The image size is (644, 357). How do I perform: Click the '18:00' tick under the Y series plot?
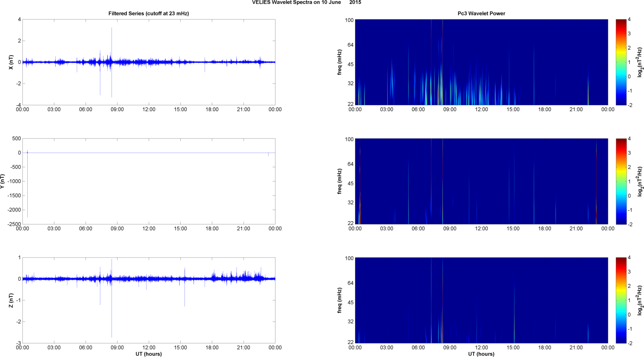(x=212, y=229)
